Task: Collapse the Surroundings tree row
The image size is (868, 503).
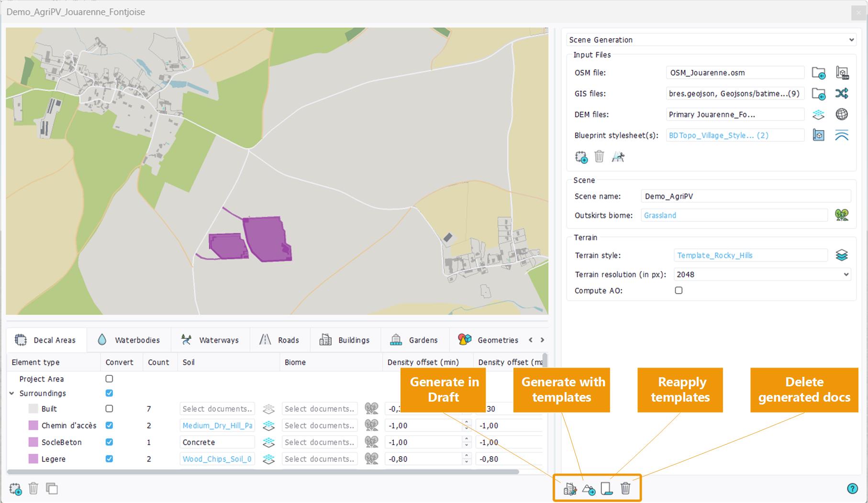Action: [12, 394]
